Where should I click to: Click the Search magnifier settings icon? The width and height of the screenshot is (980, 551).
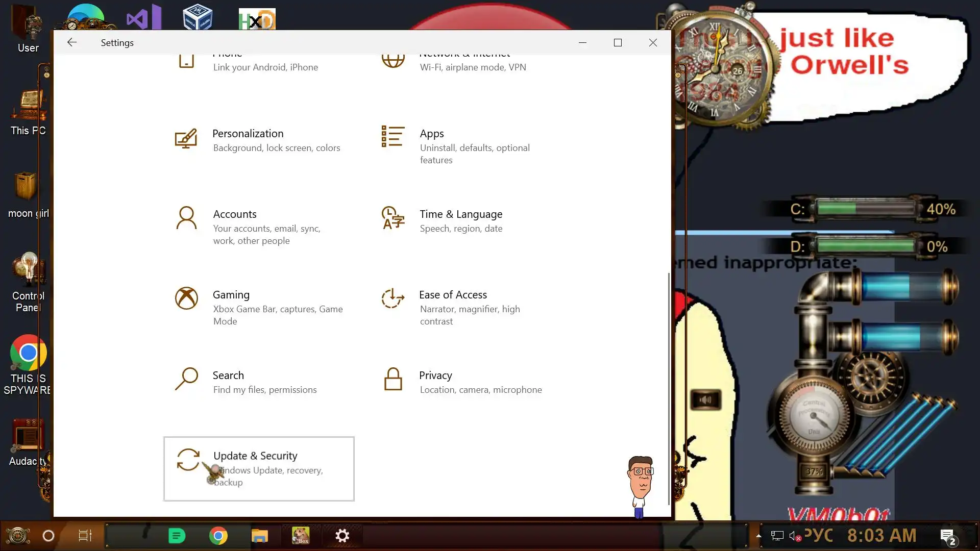click(x=186, y=379)
